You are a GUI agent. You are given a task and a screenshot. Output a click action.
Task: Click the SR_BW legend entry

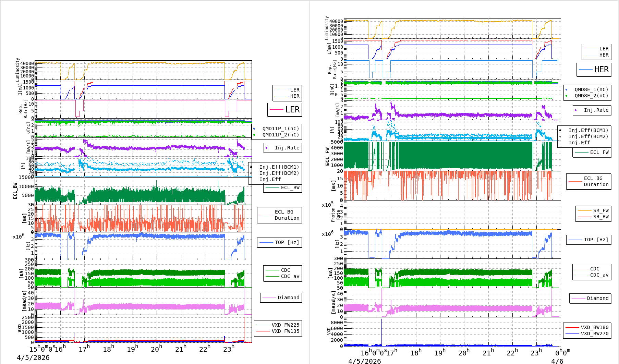(x=600, y=217)
